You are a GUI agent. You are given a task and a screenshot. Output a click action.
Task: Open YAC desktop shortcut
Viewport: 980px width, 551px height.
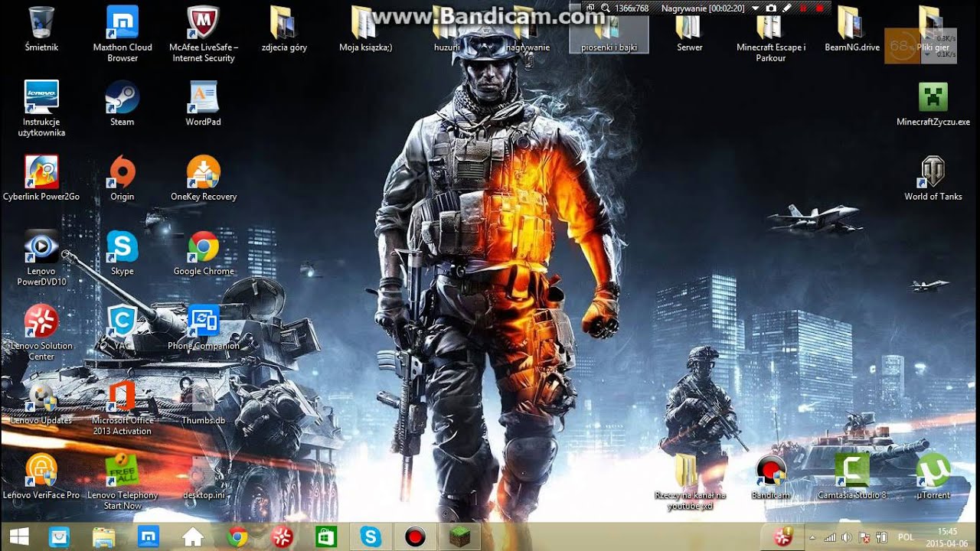[122, 328]
